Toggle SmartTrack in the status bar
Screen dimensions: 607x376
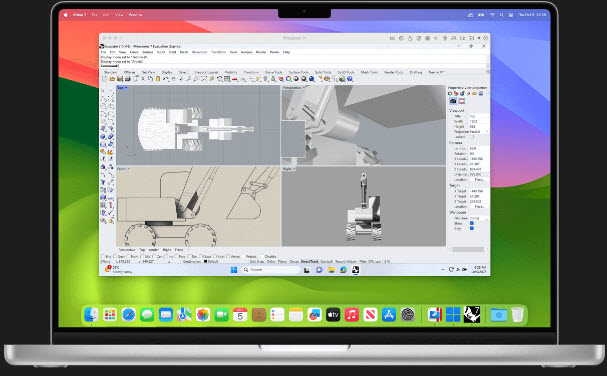[x=310, y=261]
